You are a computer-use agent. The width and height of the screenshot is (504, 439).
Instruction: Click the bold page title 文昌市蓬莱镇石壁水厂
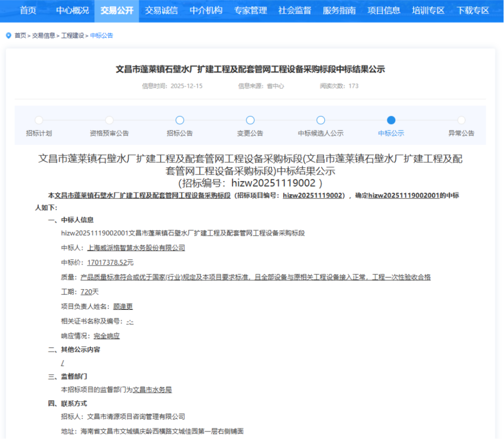250,69
